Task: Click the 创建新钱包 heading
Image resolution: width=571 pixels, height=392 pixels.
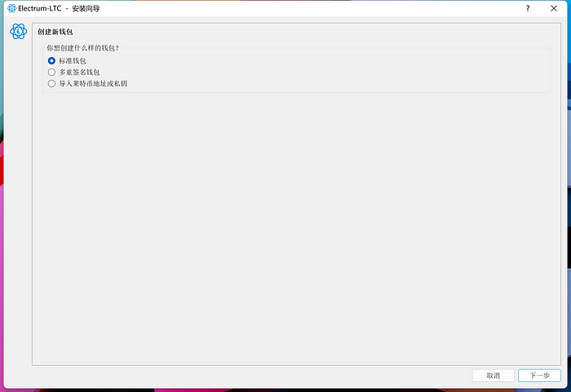Action: click(55, 32)
